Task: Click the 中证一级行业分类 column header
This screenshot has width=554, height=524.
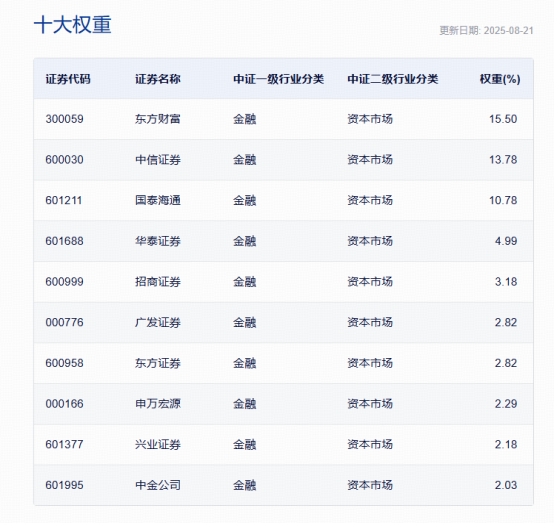Action: [x=278, y=79]
